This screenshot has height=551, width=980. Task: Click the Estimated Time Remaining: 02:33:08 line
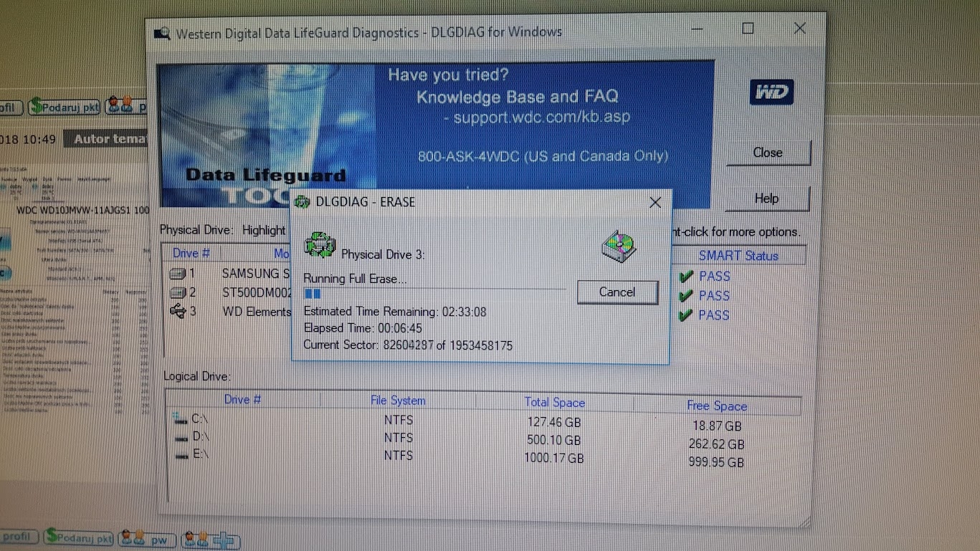click(395, 312)
